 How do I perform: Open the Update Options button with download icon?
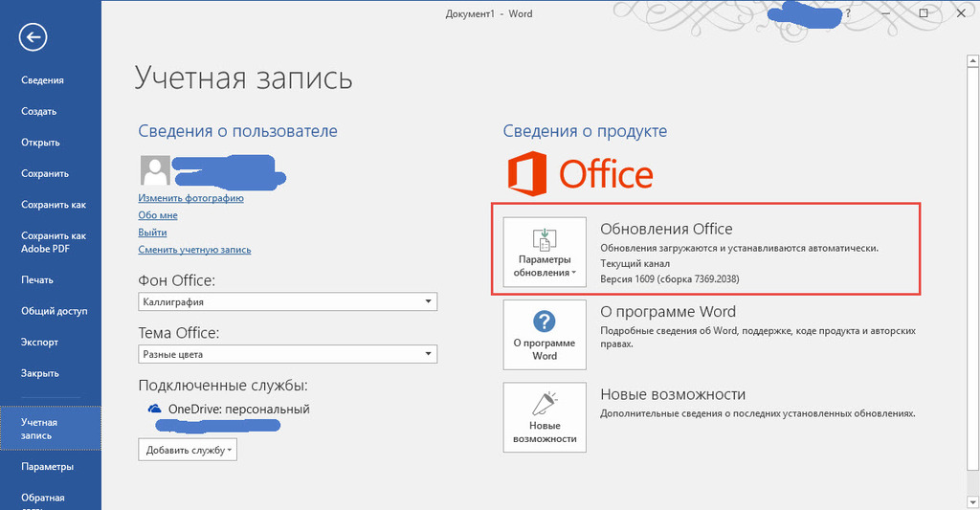click(545, 253)
